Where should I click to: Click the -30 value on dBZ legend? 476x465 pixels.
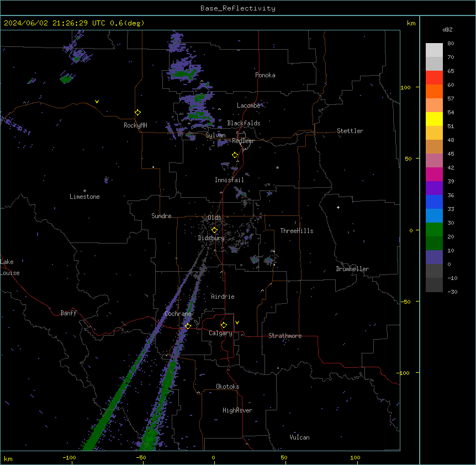(x=452, y=292)
